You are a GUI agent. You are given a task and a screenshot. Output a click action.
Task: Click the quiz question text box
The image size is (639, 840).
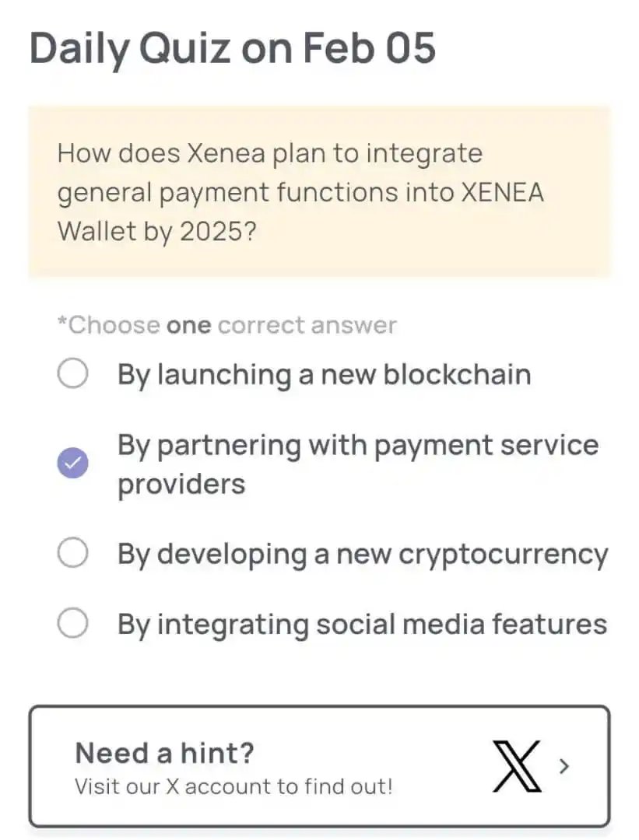coord(319,191)
